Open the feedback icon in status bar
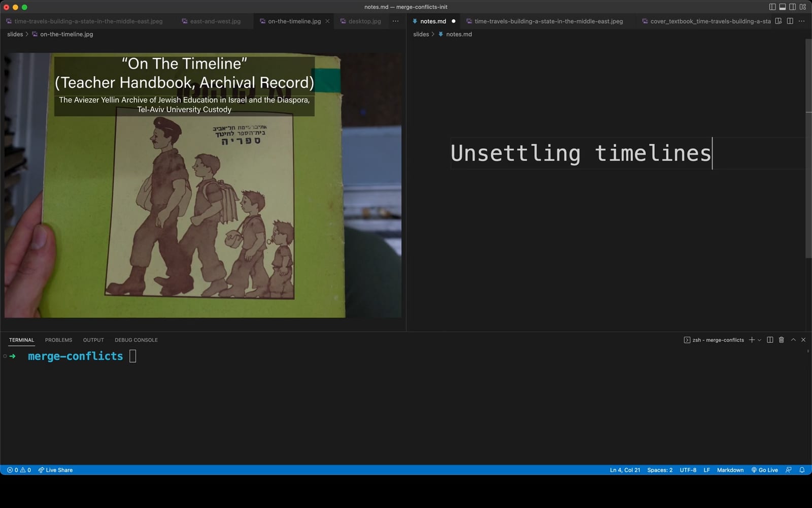The image size is (812, 508). tap(789, 470)
